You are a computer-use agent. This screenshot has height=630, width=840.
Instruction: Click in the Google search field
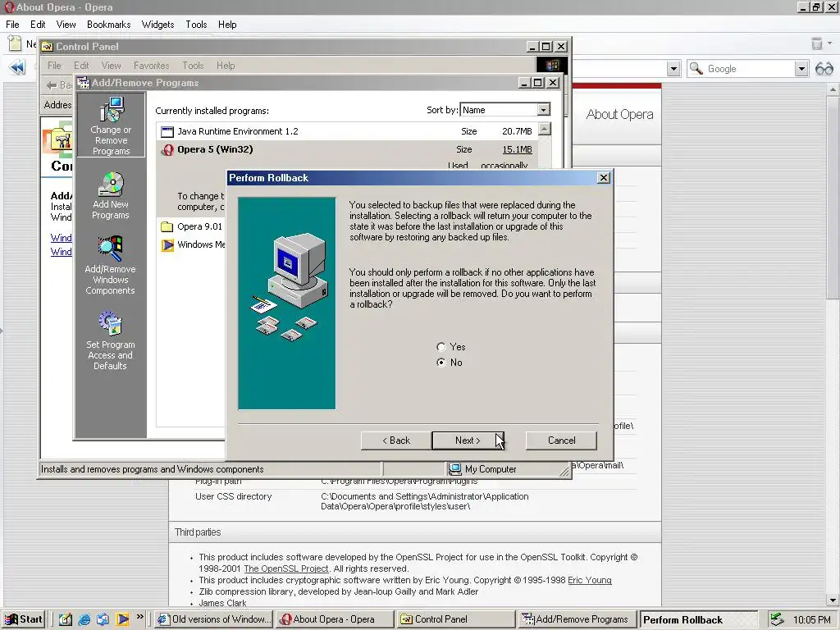click(746, 69)
